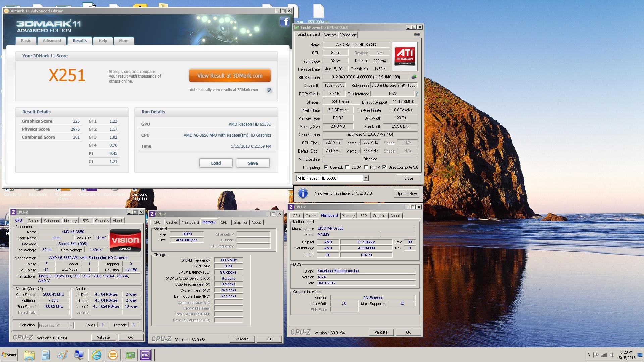Take a GPU-Z screenshot with the camera icon
Image resolution: width=644 pixels, height=362 pixels.
417,34
